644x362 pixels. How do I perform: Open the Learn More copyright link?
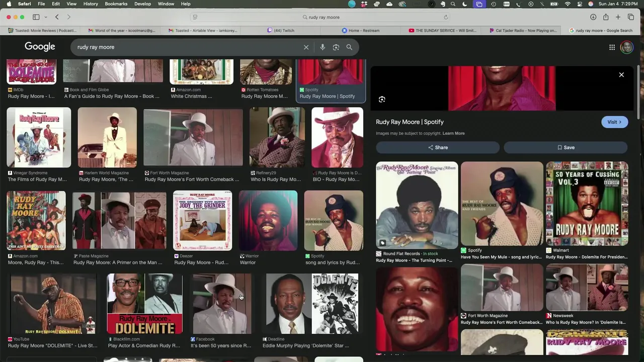(453, 133)
